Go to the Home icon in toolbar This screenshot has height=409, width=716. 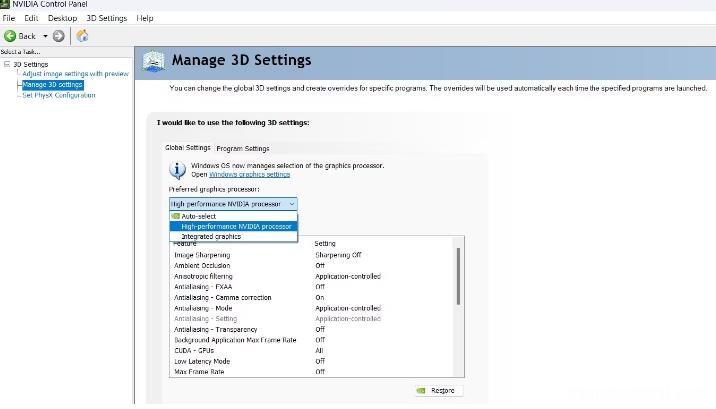(82, 36)
